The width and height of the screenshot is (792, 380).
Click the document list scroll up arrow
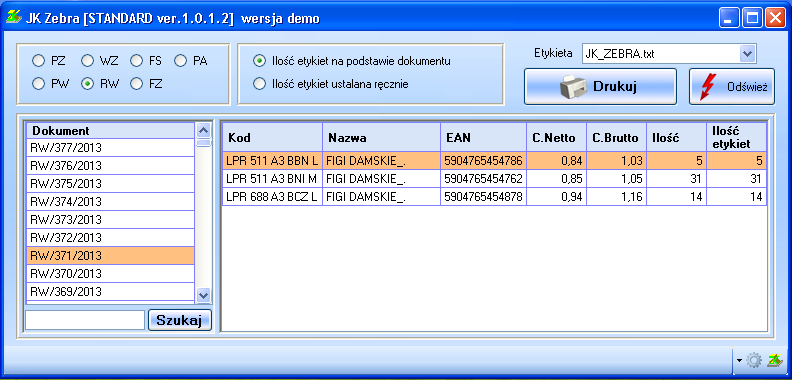[203, 130]
